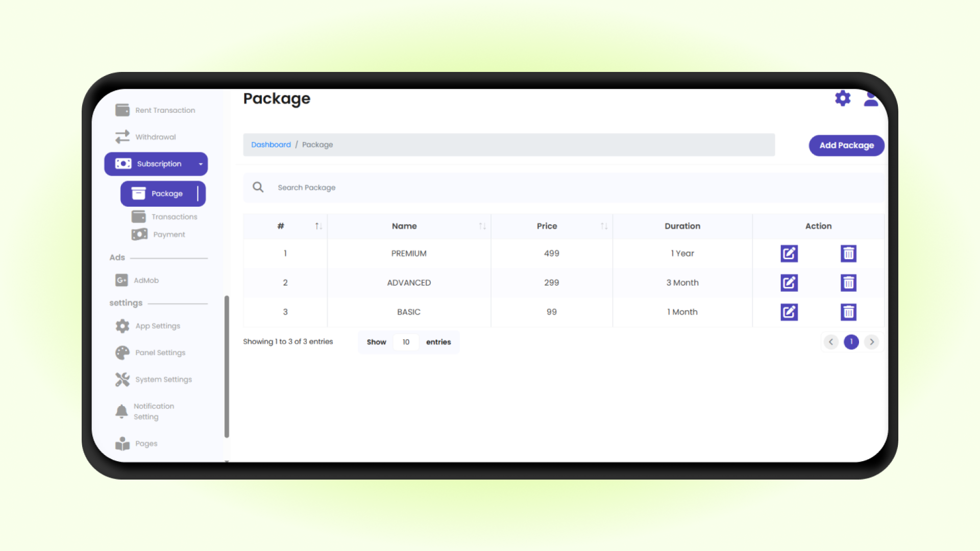980x551 pixels.
Task: Sort the table by Price column
Action: [x=604, y=226]
